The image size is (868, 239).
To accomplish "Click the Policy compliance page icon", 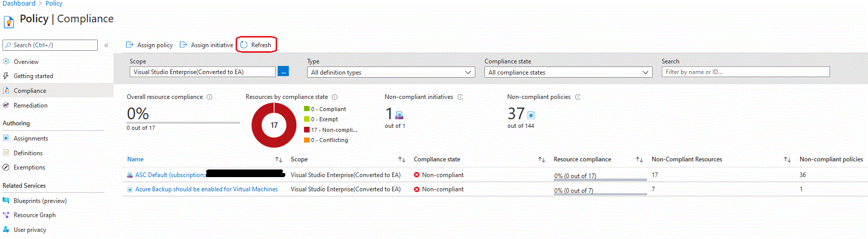I will click(x=9, y=22).
